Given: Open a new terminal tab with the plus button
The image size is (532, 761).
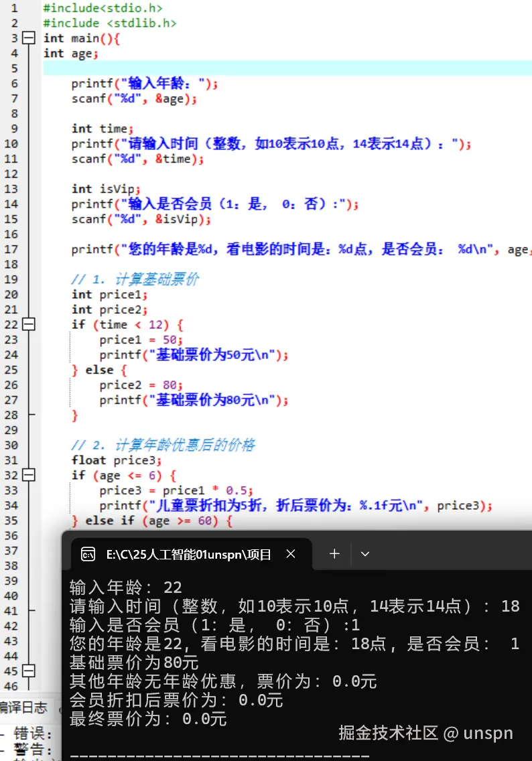Looking at the screenshot, I should coord(334,554).
